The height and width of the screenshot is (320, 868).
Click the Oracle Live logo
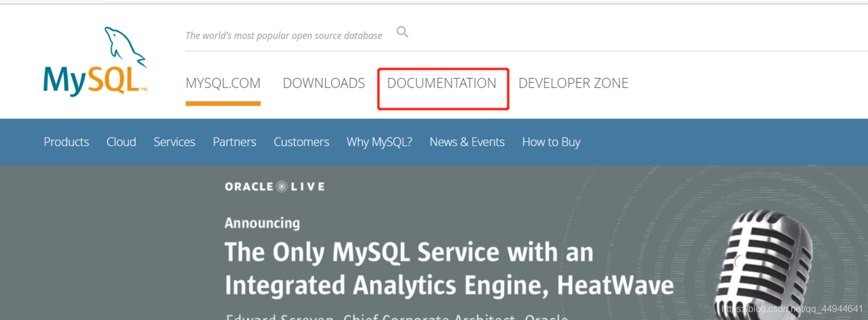coord(275,187)
